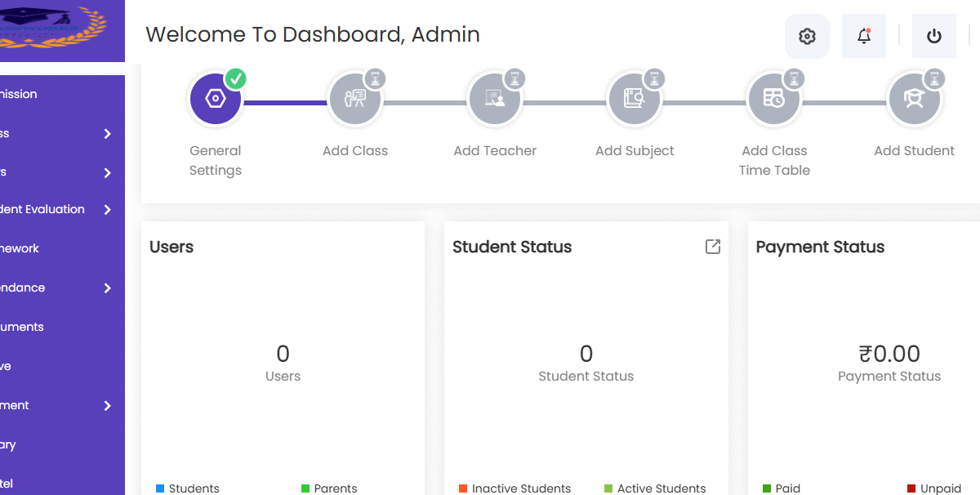Click the school logo in sidebar
980x495 pixels.
[x=54, y=26]
